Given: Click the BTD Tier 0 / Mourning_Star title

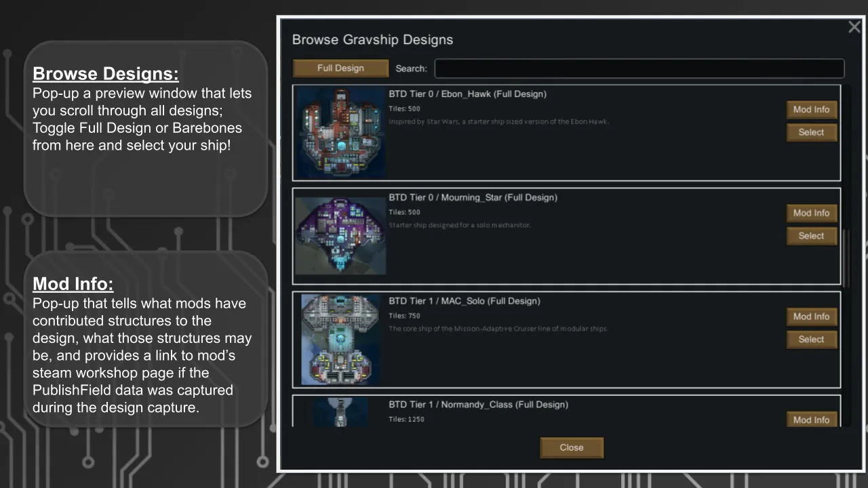Looking at the screenshot, I should (x=473, y=198).
